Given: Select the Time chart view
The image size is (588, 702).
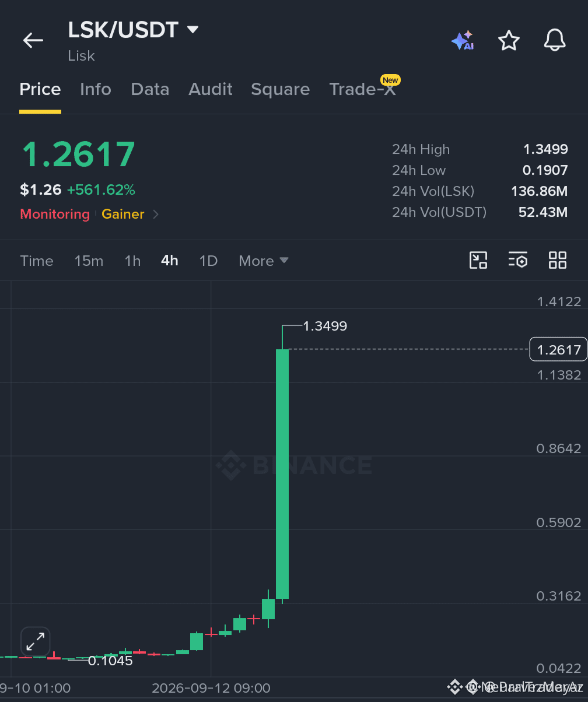Looking at the screenshot, I should (x=37, y=261).
